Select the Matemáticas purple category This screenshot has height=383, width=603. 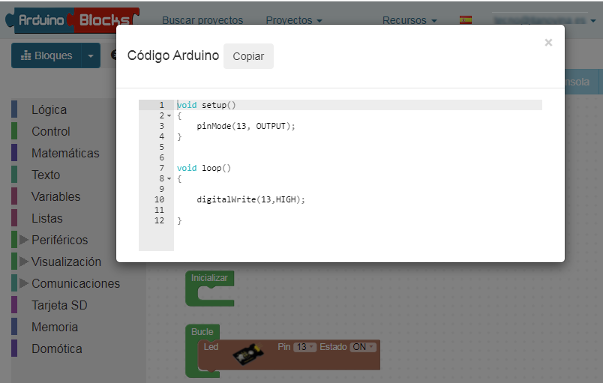(x=65, y=153)
